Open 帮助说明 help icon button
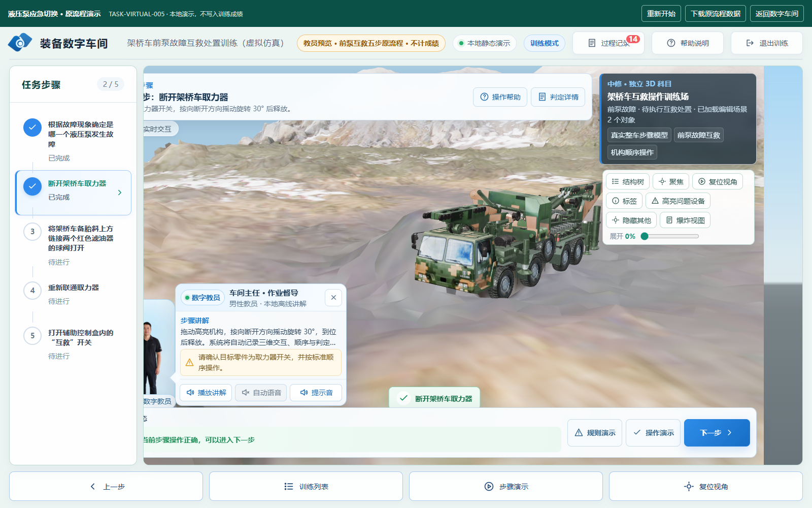 [688, 43]
